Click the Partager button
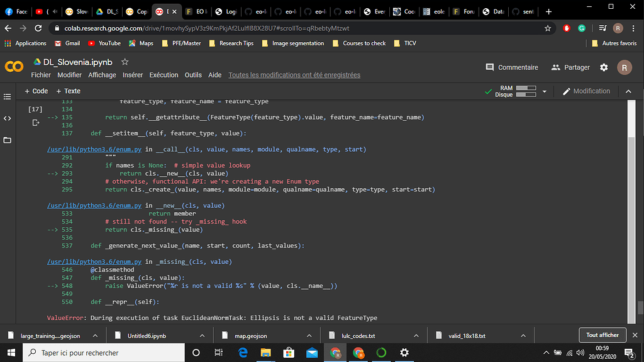644x362 pixels. (x=570, y=67)
